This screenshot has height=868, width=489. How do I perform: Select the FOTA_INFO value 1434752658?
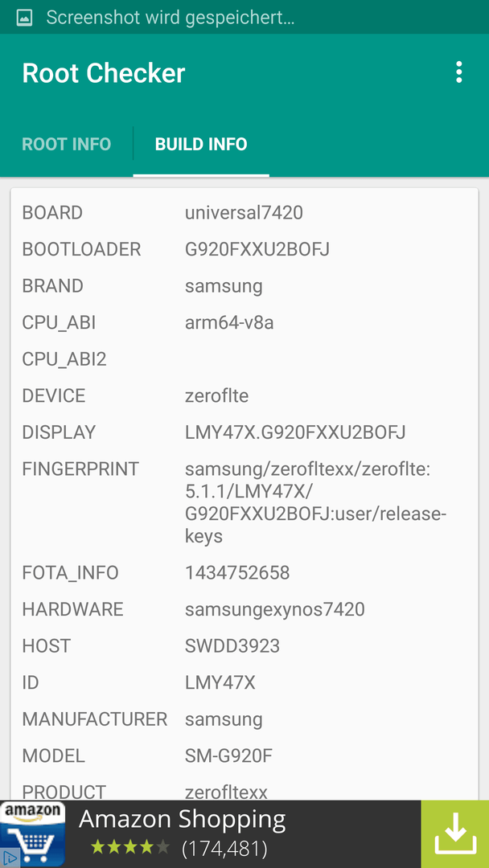coord(237,573)
